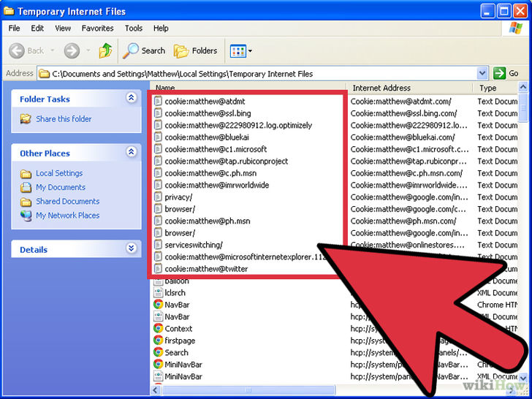
Task: Click Cookie:matthew@ph.msn.com/ address cell
Action: (403, 221)
